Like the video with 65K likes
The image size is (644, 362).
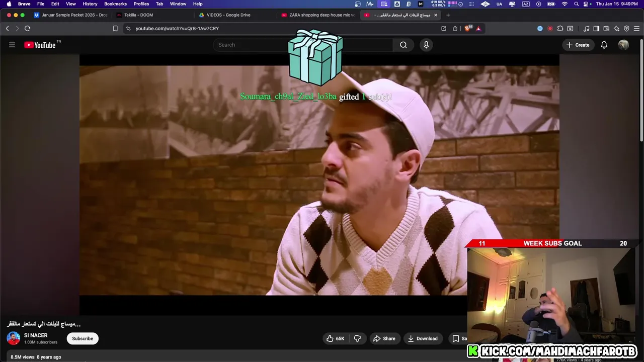pos(335,338)
